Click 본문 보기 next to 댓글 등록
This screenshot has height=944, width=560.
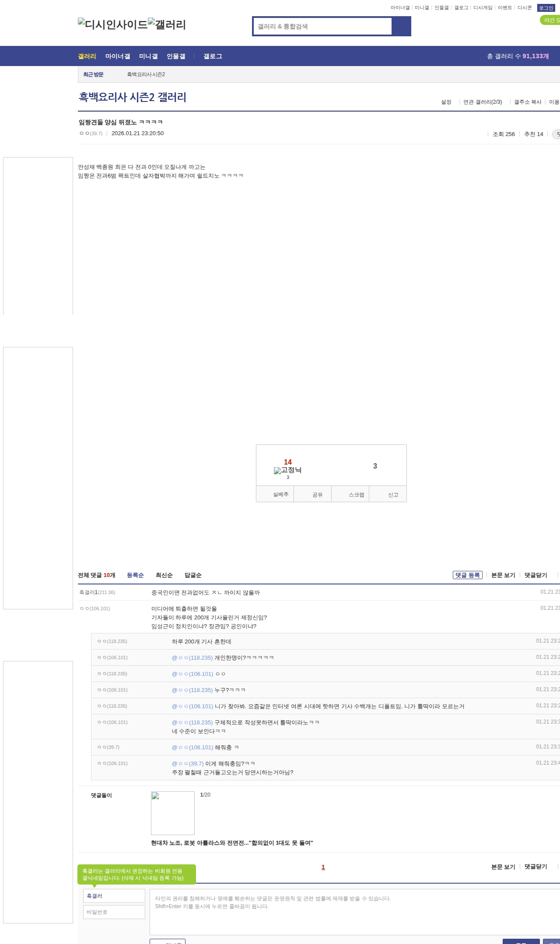pos(503,575)
